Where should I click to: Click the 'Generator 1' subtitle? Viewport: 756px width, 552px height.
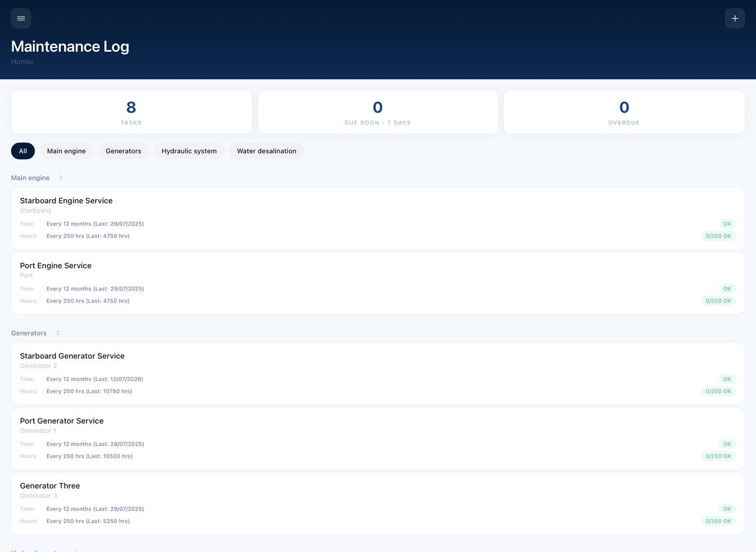(x=38, y=431)
